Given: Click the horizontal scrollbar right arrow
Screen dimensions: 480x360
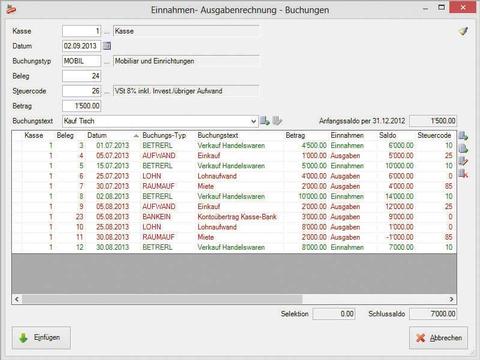Looking at the screenshot, I should [451, 299].
